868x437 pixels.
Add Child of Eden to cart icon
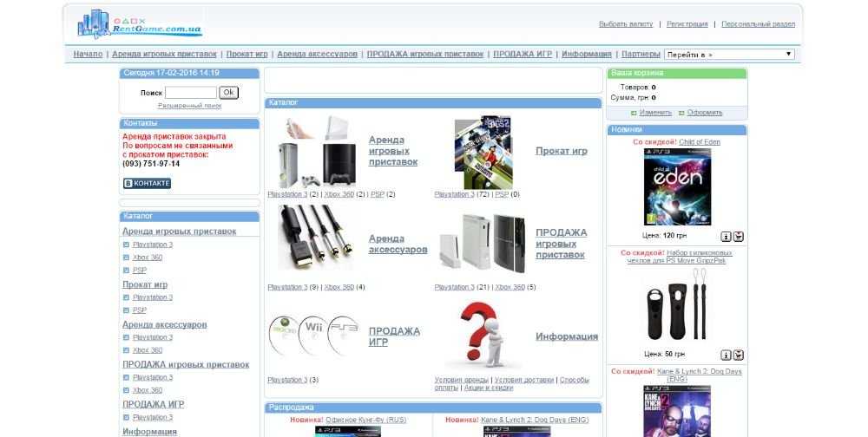pos(738,236)
